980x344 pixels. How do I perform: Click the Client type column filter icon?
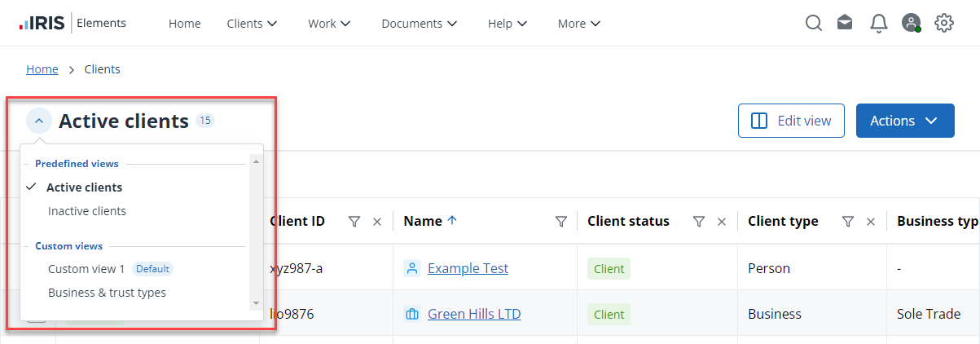[848, 222]
